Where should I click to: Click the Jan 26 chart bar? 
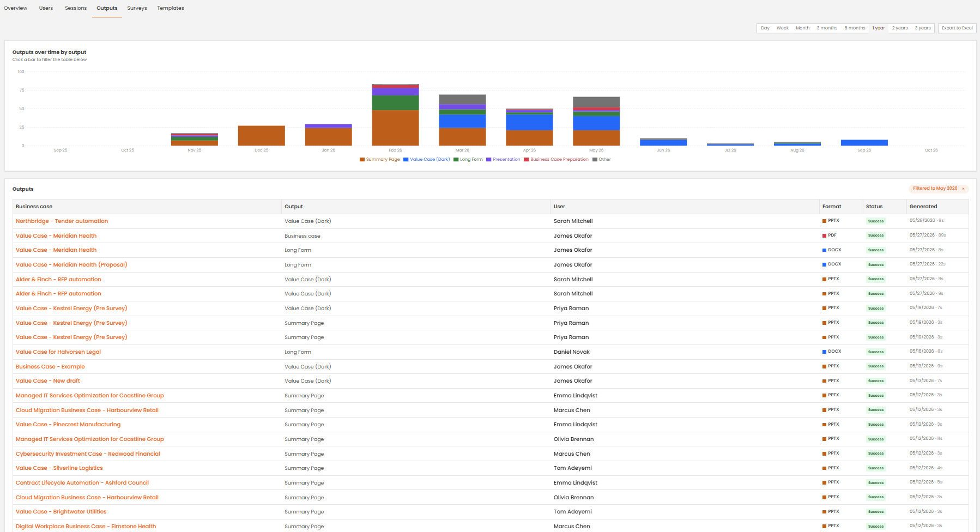(329, 135)
